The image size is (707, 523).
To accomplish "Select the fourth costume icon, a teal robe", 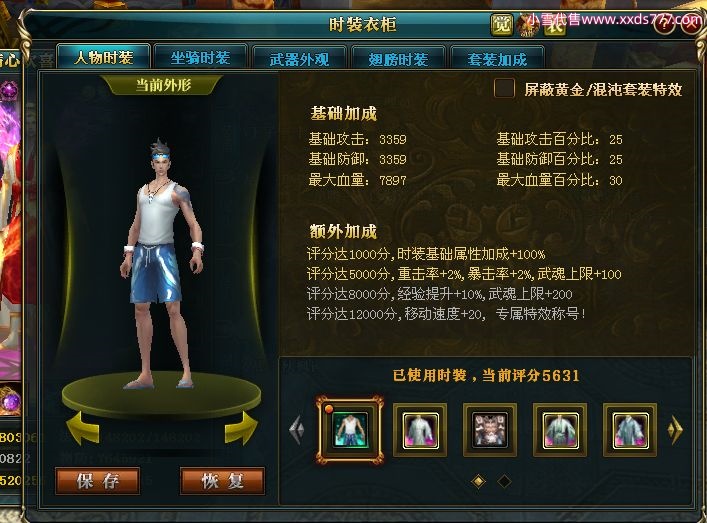I will [560, 430].
